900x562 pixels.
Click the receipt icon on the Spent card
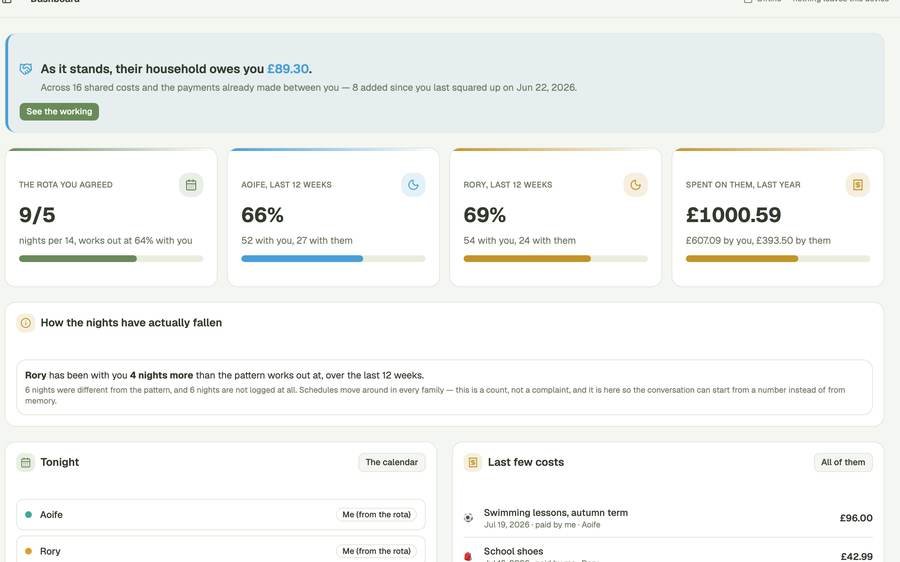(858, 185)
